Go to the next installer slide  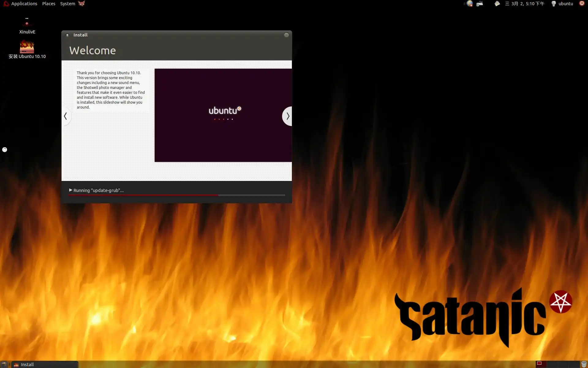(x=288, y=116)
